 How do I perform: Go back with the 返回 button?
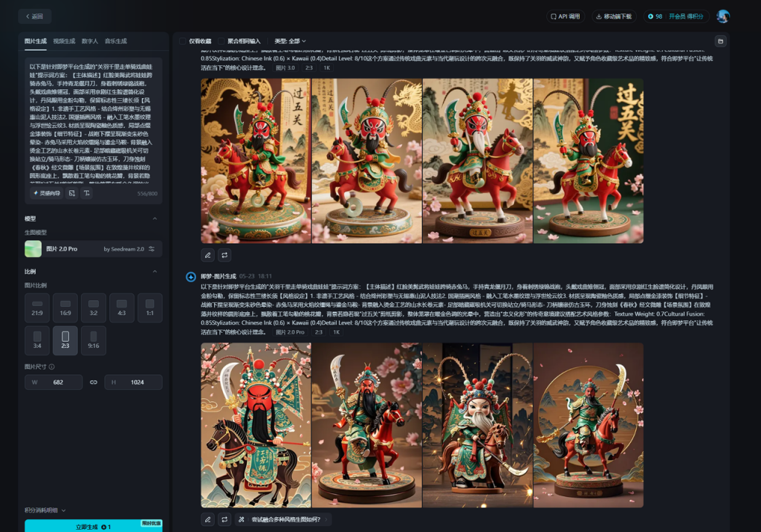pos(34,16)
